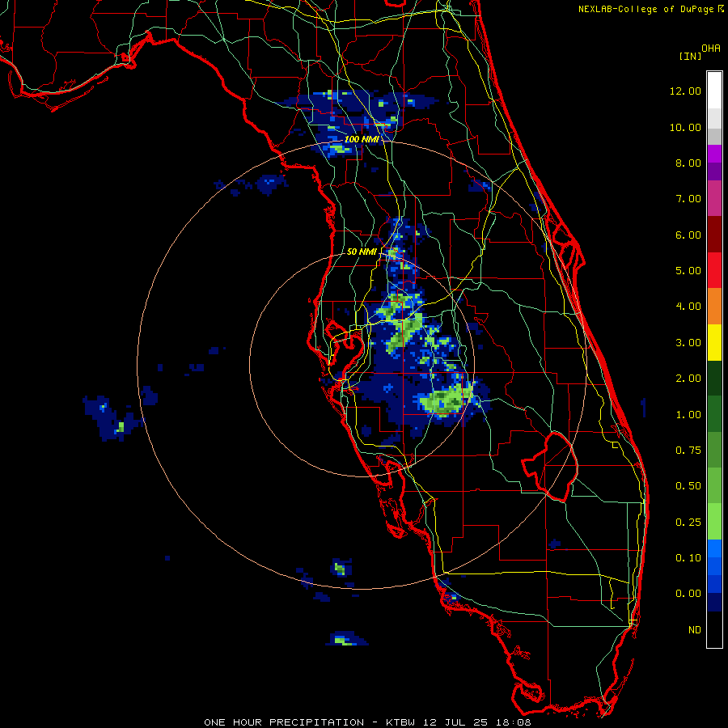Click the 12.00 scale value

tap(685, 91)
